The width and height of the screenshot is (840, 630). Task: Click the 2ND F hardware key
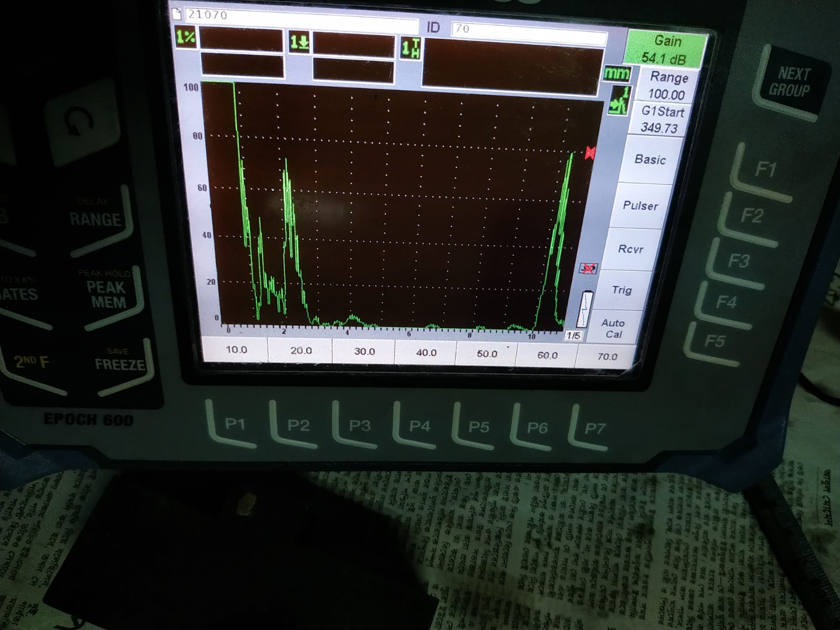tap(33, 362)
